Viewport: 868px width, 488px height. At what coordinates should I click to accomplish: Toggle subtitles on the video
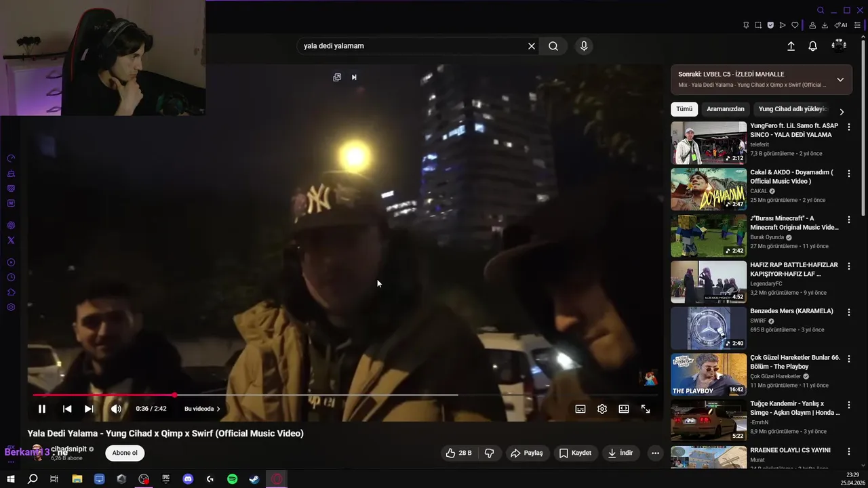coord(580,409)
